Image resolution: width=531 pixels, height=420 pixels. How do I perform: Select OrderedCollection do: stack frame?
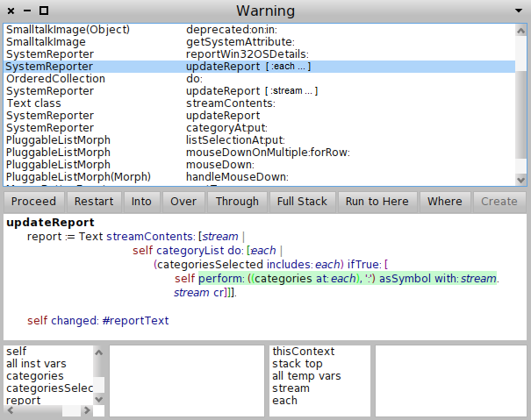click(x=260, y=79)
